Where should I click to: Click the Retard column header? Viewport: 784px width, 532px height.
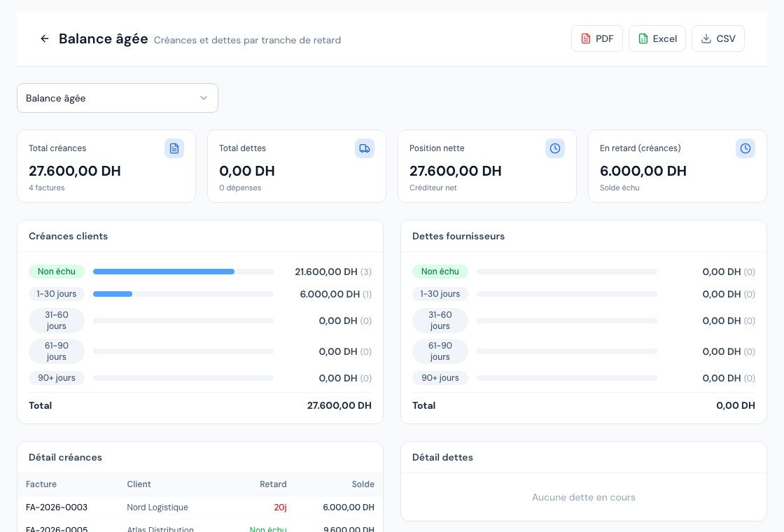tap(273, 484)
